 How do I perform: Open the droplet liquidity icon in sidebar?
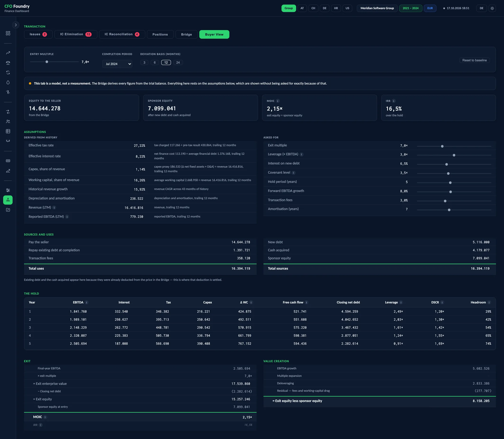8,82
